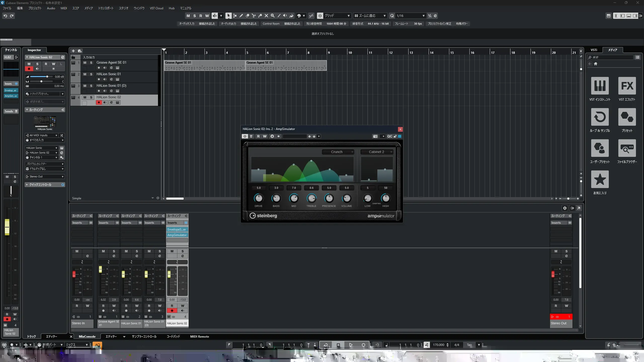Image resolution: width=644 pixels, height=362 pixels.
Task: Click the DRIVE knob on AmpSimulator
Action: coord(258,198)
